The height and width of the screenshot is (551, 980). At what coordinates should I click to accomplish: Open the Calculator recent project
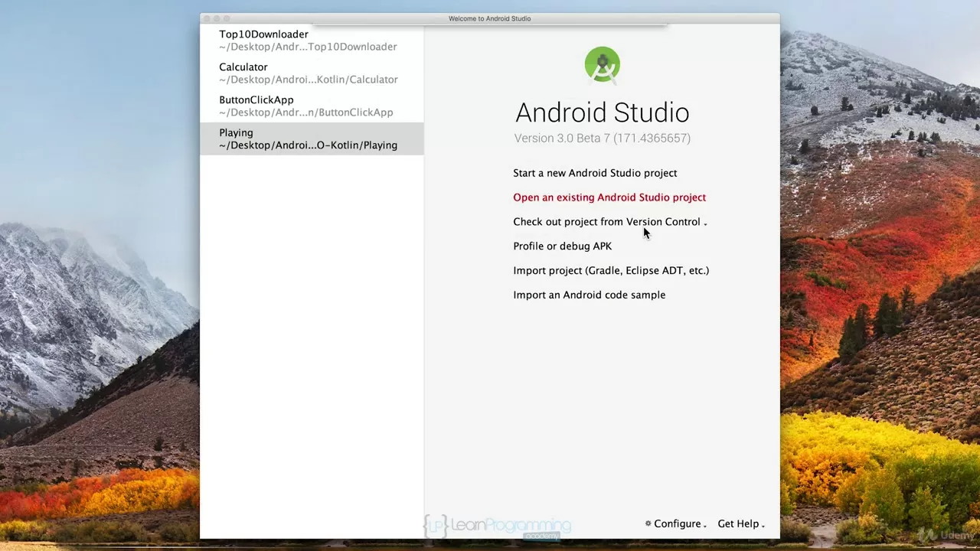tap(312, 73)
